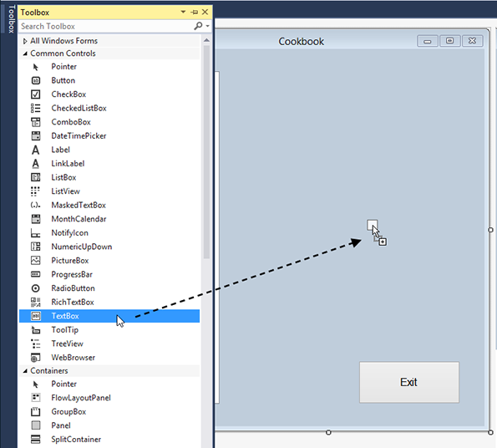Collapse the Common Controls group
This screenshot has height=448, width=497.
25,53
